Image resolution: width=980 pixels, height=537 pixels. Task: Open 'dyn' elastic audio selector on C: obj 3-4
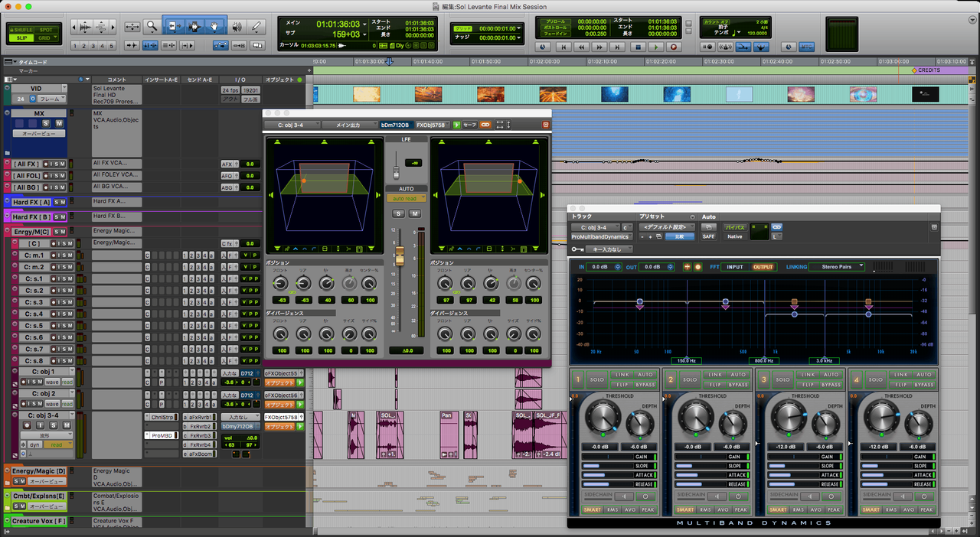point(35,444)
